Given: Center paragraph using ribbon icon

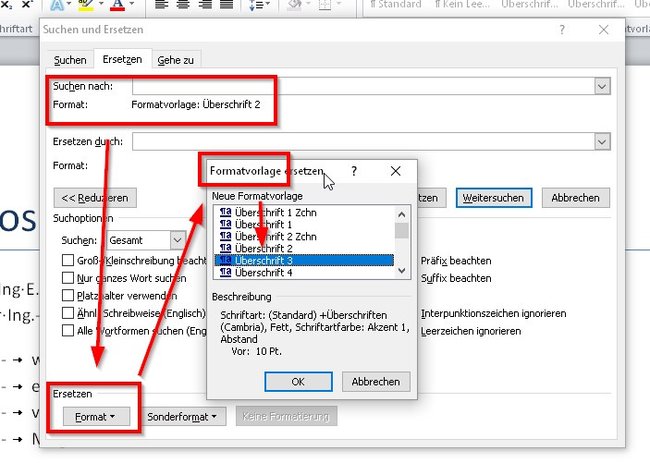Looking at the screenshot, I should (183, 5).
